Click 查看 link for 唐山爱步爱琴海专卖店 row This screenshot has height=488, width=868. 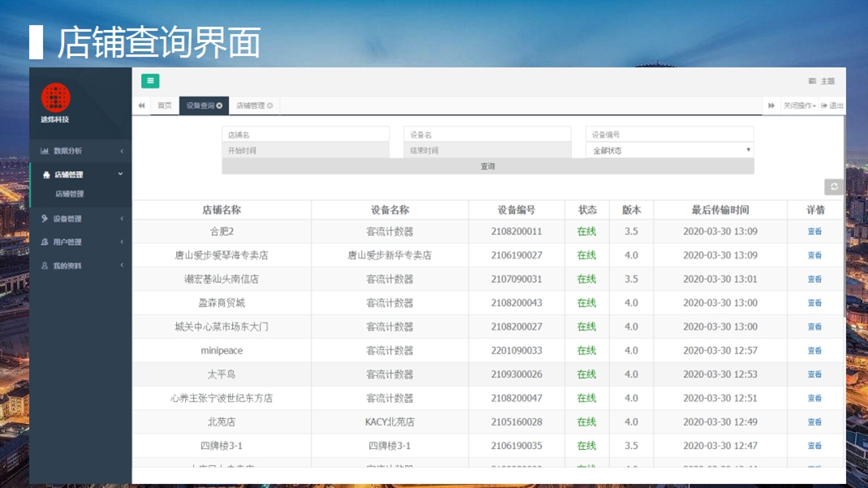point(814,255)
